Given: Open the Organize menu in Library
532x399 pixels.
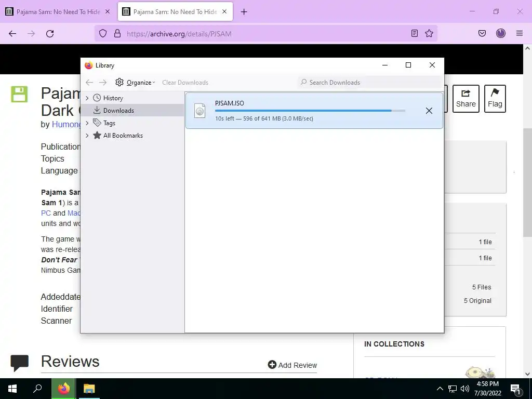Looking at the screenshot, I should 135,83.
